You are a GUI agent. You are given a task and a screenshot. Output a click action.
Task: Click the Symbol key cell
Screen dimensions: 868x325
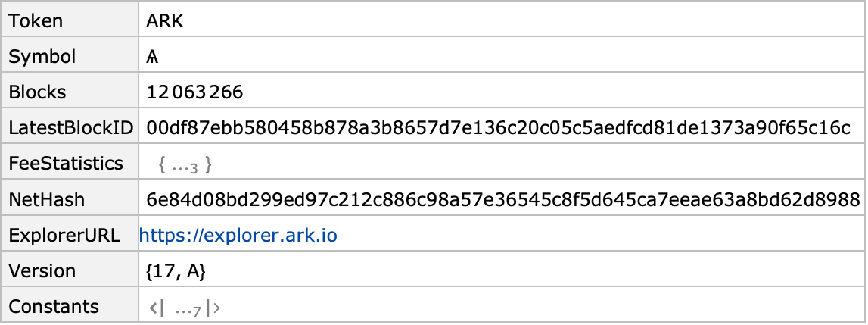70,57
